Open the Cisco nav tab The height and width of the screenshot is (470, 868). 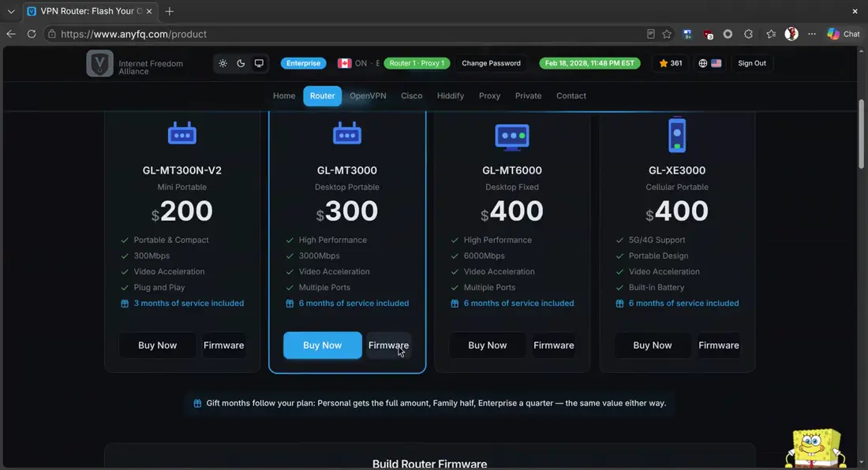click(411, 95)
